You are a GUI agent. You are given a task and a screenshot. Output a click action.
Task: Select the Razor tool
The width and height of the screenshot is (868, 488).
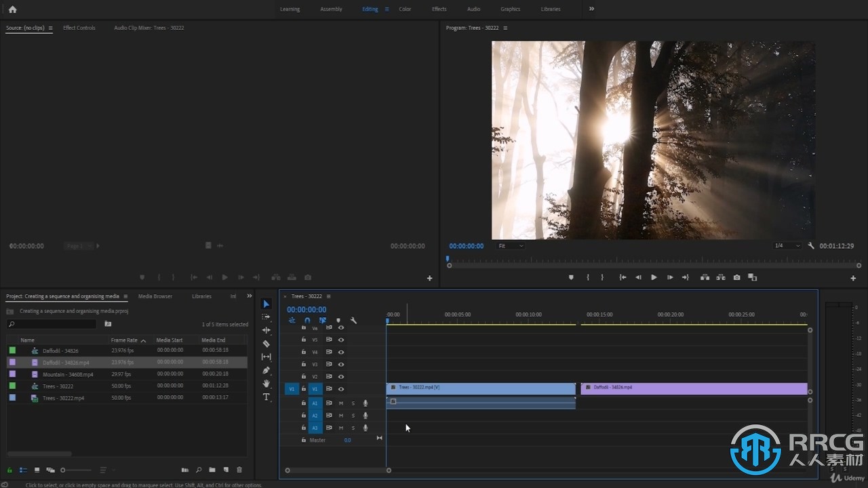point(267,344)
